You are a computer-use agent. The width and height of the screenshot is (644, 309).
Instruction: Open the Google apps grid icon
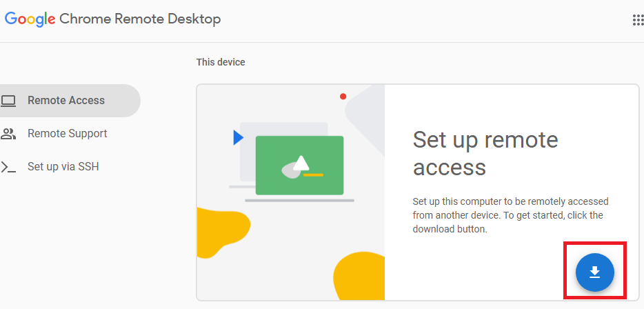638,20
